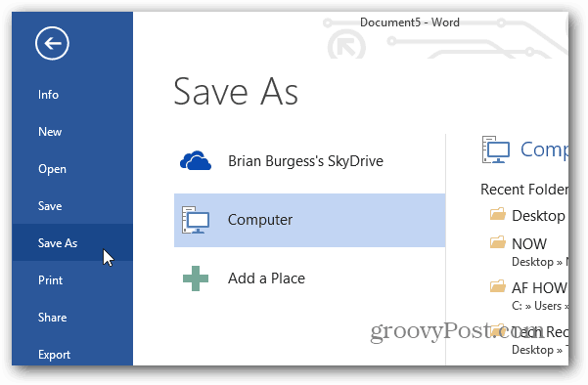Image resolution: width=588 pixels, height=385 pixels.
Task: Click the Save As page heading
Action: pyautogui.click(x=236, y=92)
